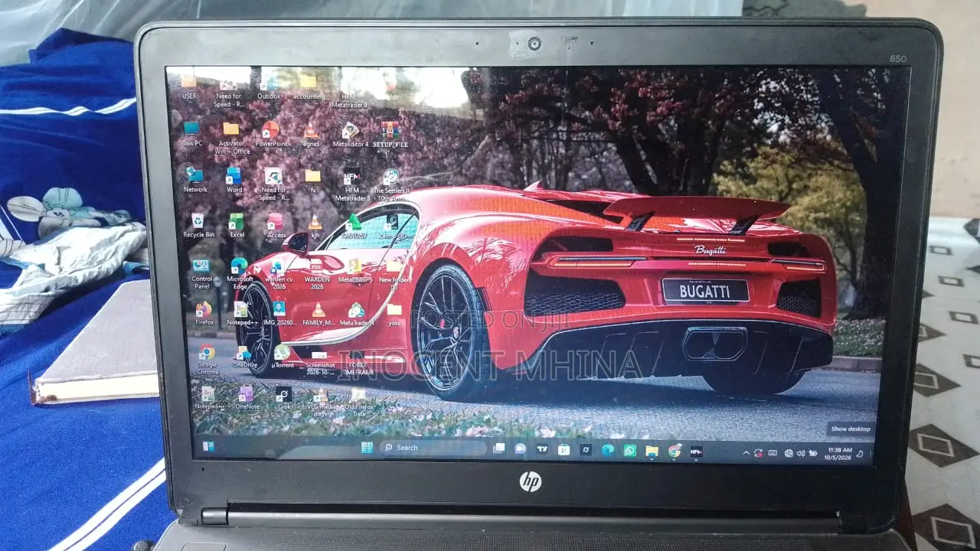Select the agnes media file
Screen dimensions: 980x551
pyautogui.click(x=311, y=135)
